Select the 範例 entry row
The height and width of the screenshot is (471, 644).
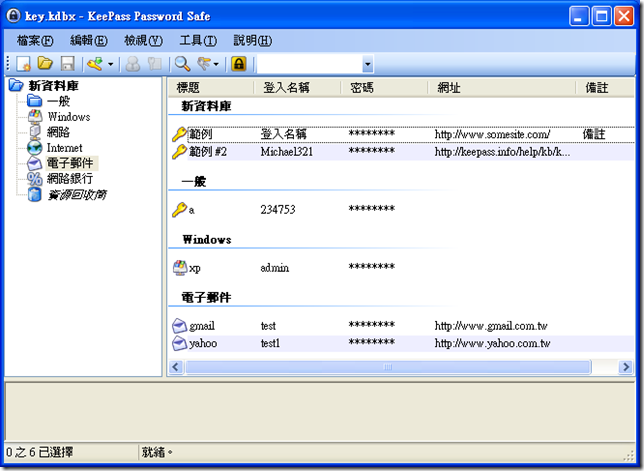pos(402,134)
